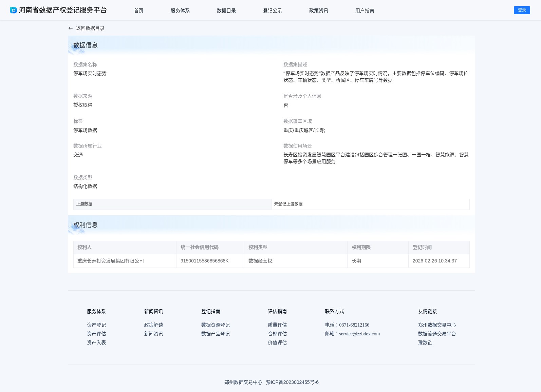
Task: Click the phone number 0371-68212166
Action: pos(354,325)
